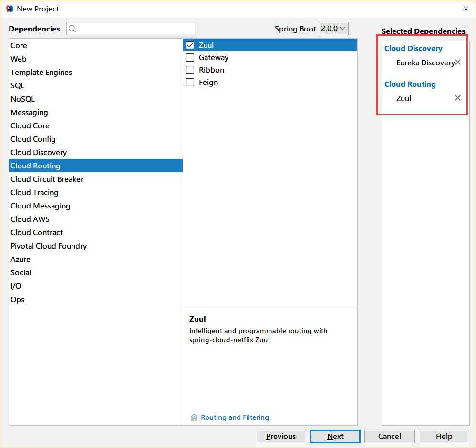Proceed with the Next button
476x448 pixels.
click(x=335, y=437)
